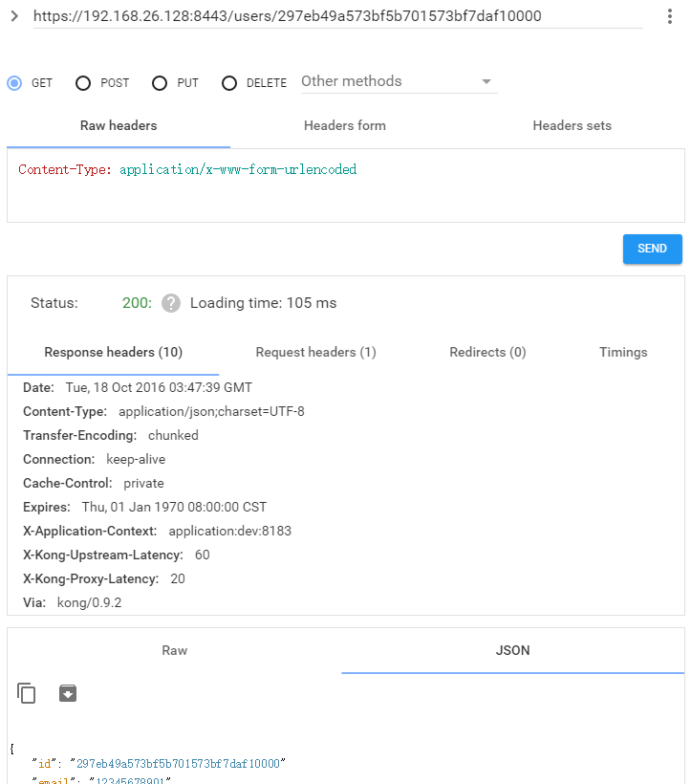This screenshot has width=691, height=784.
Task: Select the DELETE method radio button
Action: click(x=229, y=83)
